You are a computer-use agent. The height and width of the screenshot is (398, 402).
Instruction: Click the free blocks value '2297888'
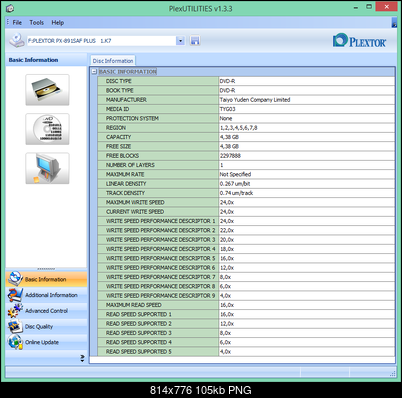tap(230, 156)
